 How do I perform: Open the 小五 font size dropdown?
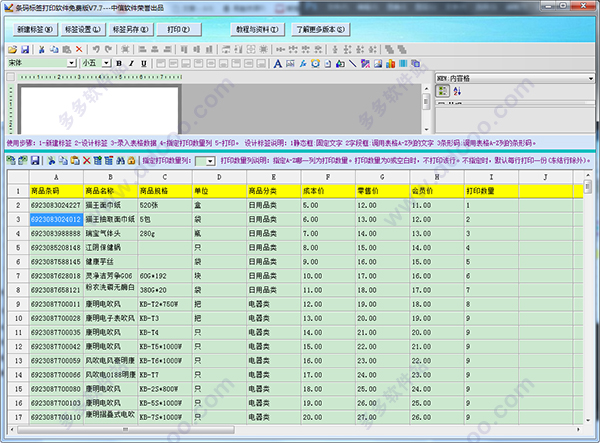coord(107,63)
